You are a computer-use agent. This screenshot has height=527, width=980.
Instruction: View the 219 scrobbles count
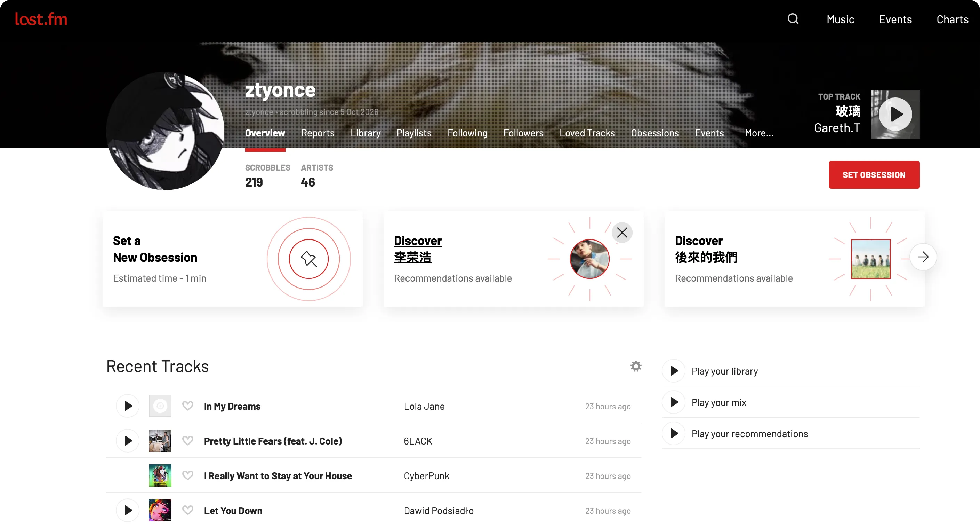coord(254,182)
